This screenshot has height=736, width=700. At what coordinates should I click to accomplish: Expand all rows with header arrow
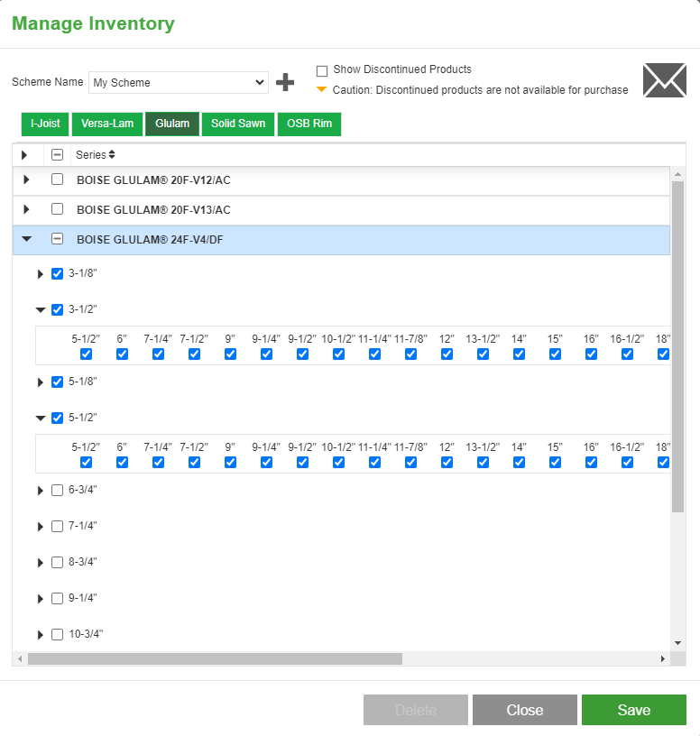tap(24, 154)
